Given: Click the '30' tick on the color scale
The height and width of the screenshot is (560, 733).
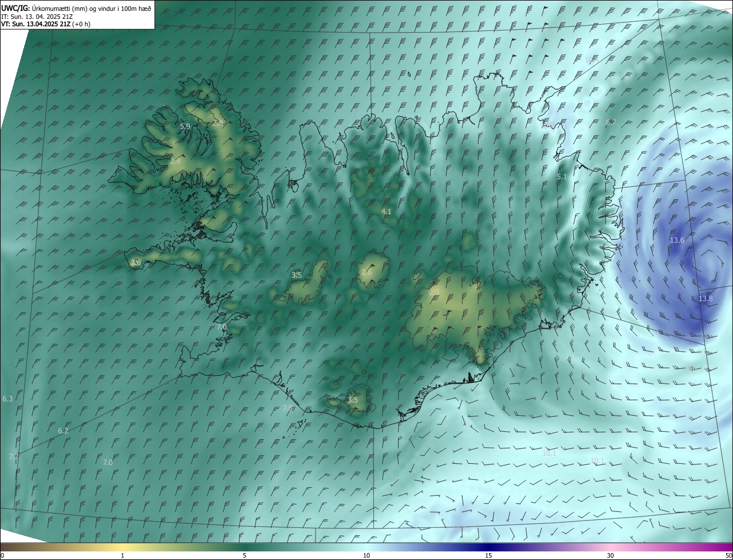Looking at the screenshot, I should pos(610,555).
